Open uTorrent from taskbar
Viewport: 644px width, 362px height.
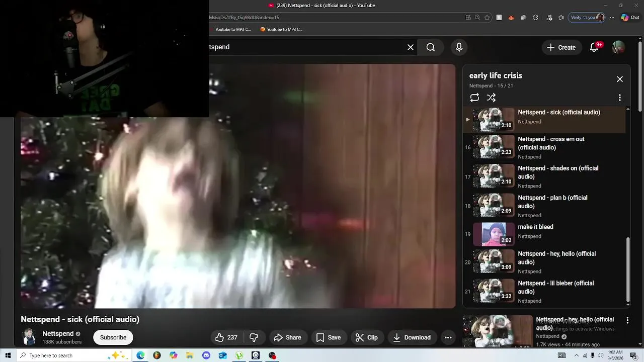[239, 355]
